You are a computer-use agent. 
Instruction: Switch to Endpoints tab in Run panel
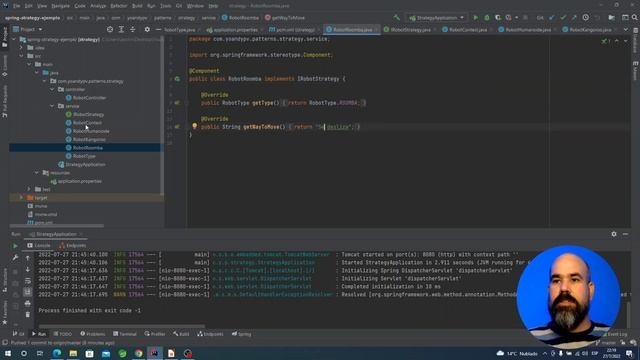pos(73,245)
